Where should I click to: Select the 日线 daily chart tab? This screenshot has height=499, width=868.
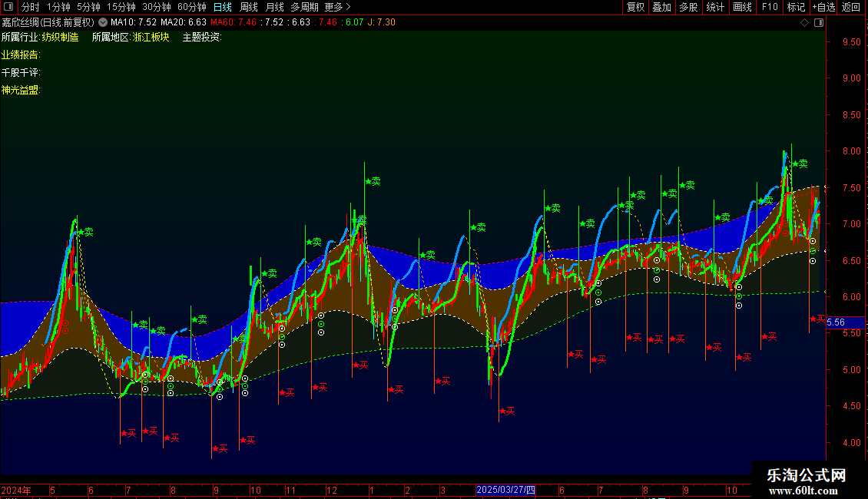point(223,7)
